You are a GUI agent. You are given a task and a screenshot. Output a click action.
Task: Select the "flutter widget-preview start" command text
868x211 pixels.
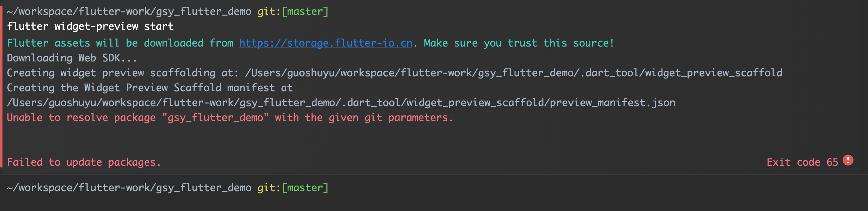pyautogui.click(x=90, y=26)
